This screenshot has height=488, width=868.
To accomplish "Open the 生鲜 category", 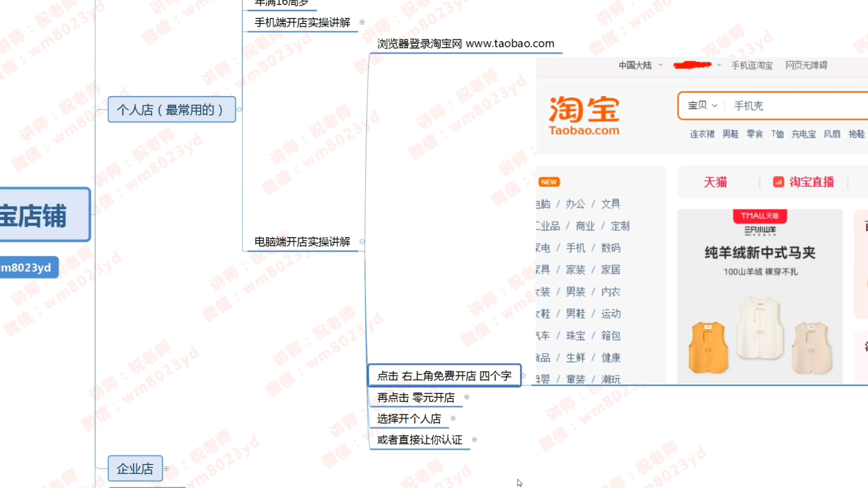I will click(x=576, y=358).
